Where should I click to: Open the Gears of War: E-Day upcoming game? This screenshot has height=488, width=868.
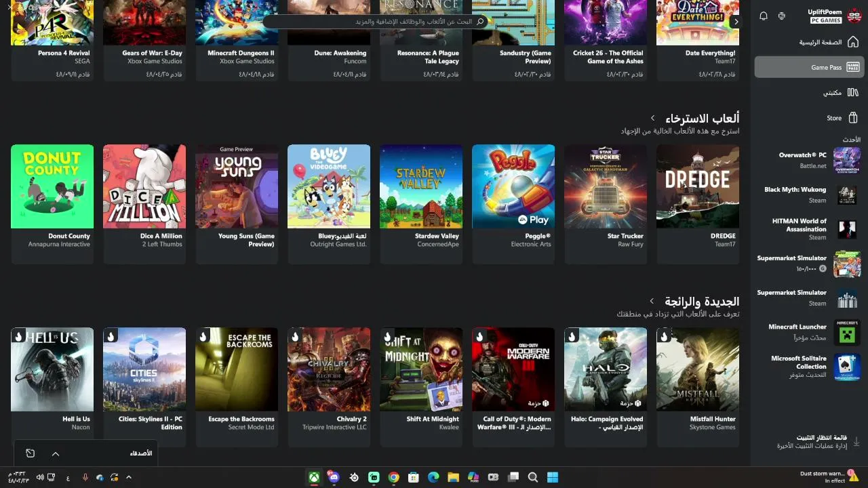coord(144,40)
